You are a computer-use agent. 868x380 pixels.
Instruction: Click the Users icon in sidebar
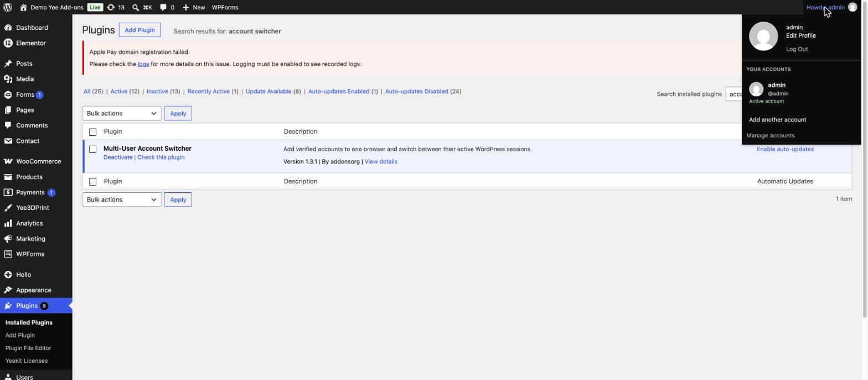(8, 377)
